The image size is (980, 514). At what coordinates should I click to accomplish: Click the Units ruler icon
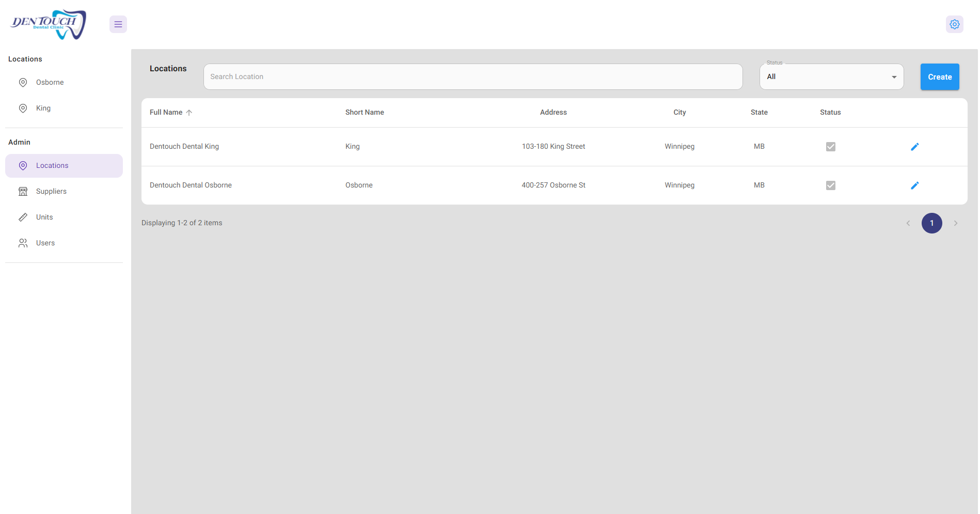click(x=23, y=217)
